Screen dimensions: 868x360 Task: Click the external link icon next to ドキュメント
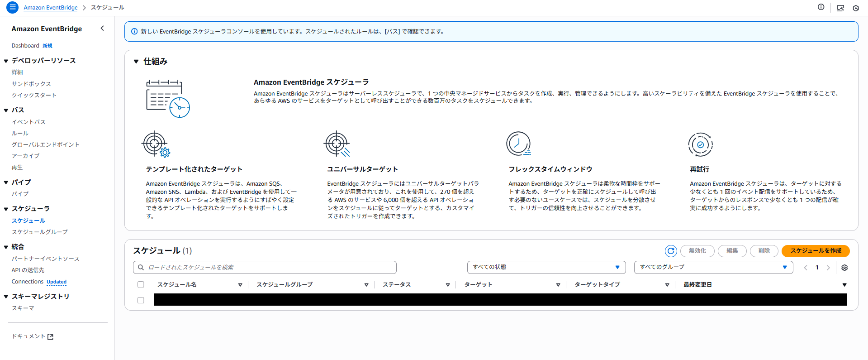(51, 337)
